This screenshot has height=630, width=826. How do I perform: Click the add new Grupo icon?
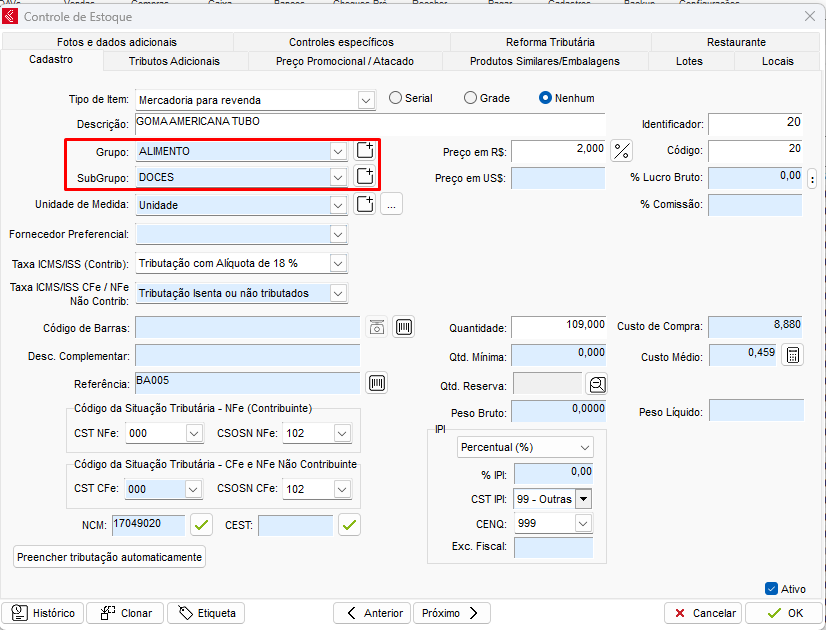coord(366,151)
